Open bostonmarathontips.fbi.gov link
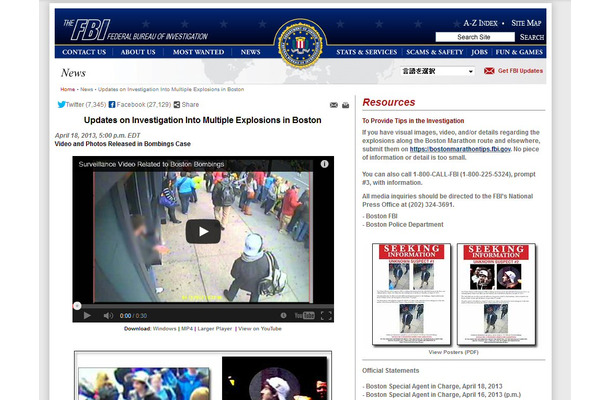The height and width of the screenshot is (400, 610). [x=460, y=149]
